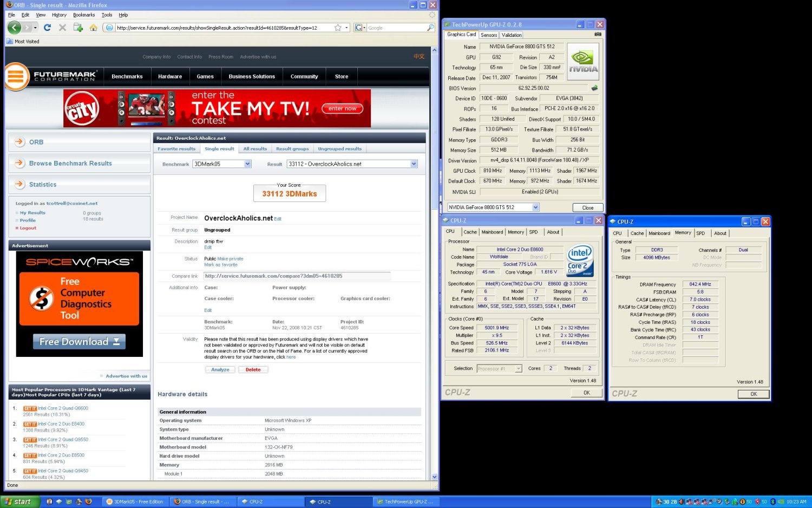812x508 pixels.
Task: Switch to the Validation tab in GPU-Z
Action: [512, 35]
